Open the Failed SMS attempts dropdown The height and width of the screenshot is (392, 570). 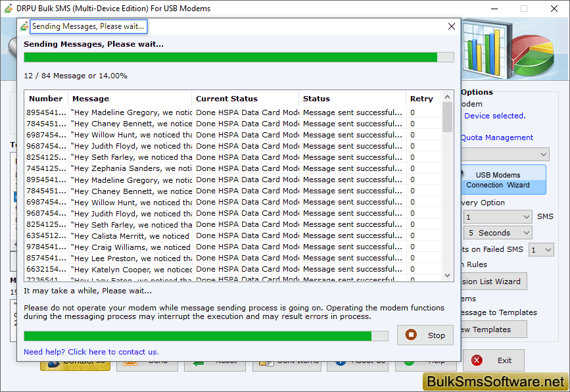point(541,250)
